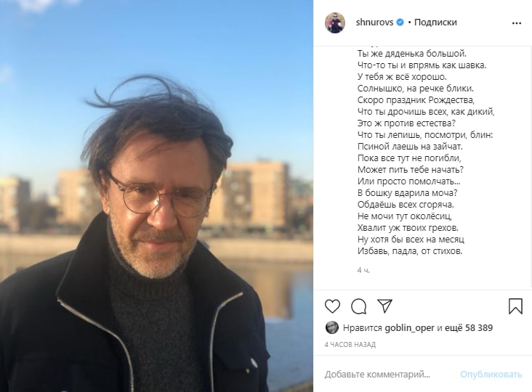
Task: View the list of 58 389 likes
Action: (469, 327)
